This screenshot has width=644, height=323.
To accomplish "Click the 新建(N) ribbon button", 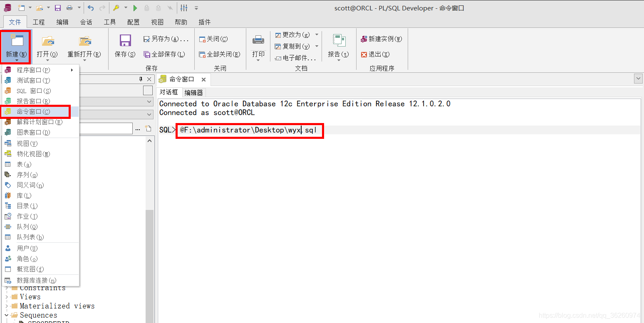I will coord(16,47).
